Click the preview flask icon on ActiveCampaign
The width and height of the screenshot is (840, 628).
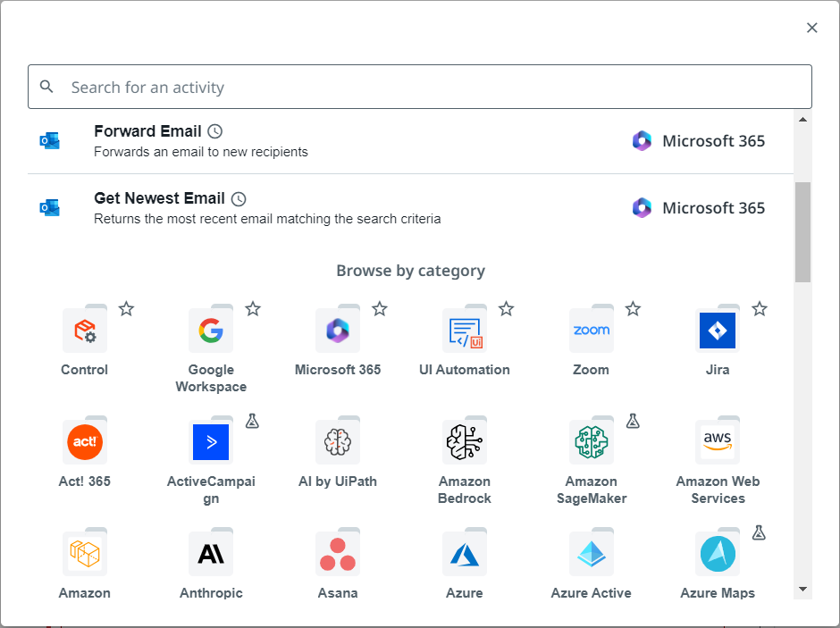[x=253, y=421]
